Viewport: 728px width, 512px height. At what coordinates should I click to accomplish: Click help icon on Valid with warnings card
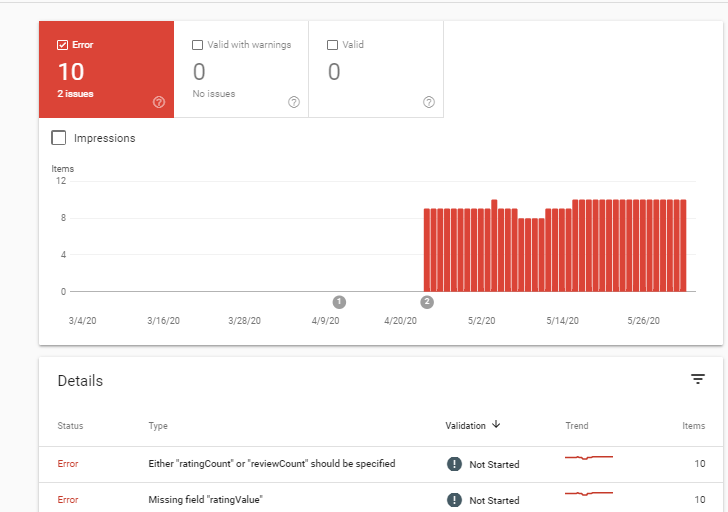point(294,102)
